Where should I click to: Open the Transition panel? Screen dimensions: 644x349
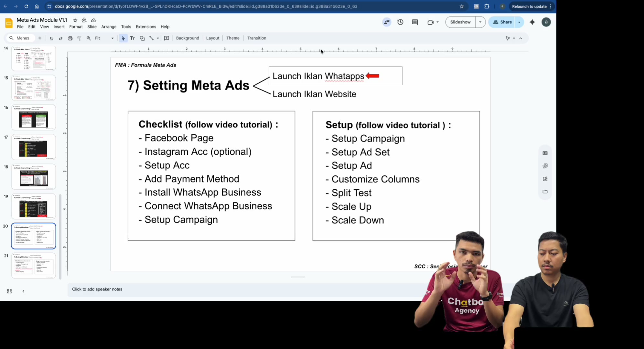(257, 38)
